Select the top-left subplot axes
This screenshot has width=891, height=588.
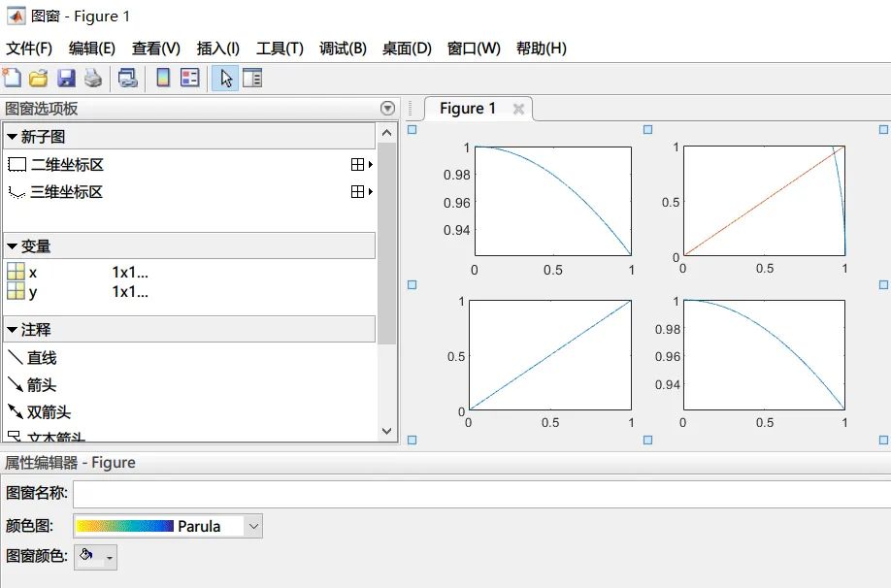pos(553,201)
